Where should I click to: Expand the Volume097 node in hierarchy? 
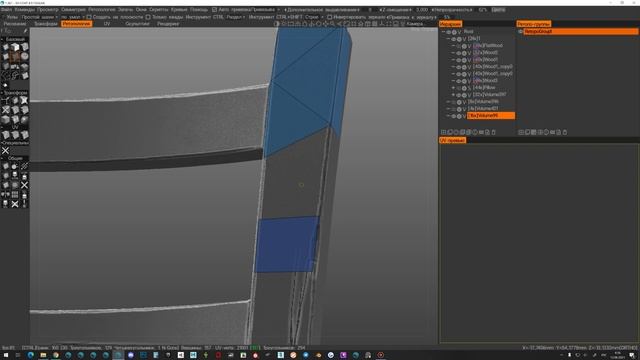pos(453,95)
